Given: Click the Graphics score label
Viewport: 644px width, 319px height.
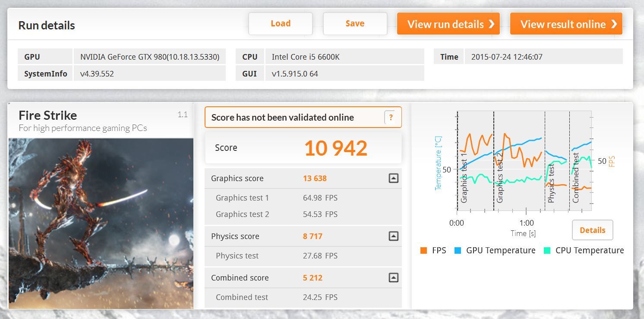Looking at the screenshot, I should pos(237,178).
